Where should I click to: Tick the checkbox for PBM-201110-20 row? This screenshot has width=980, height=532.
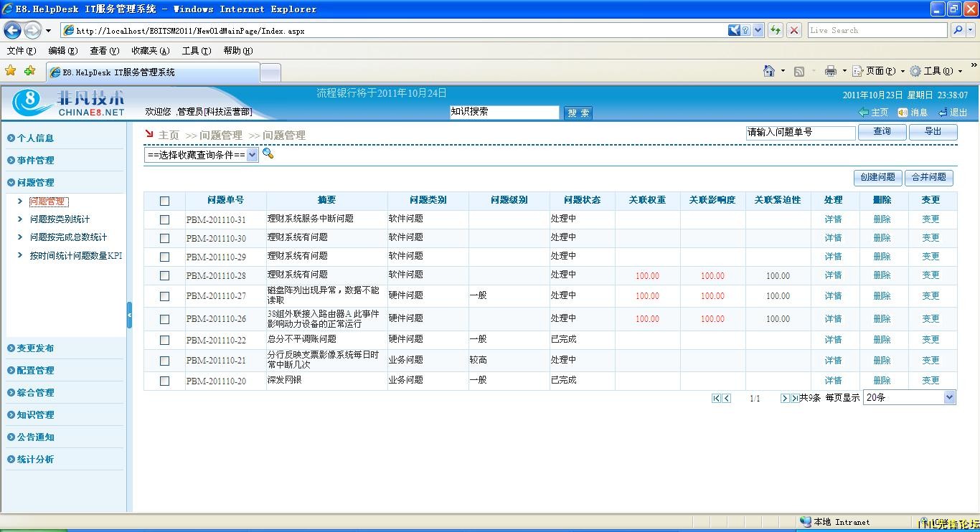coord(164,381)
